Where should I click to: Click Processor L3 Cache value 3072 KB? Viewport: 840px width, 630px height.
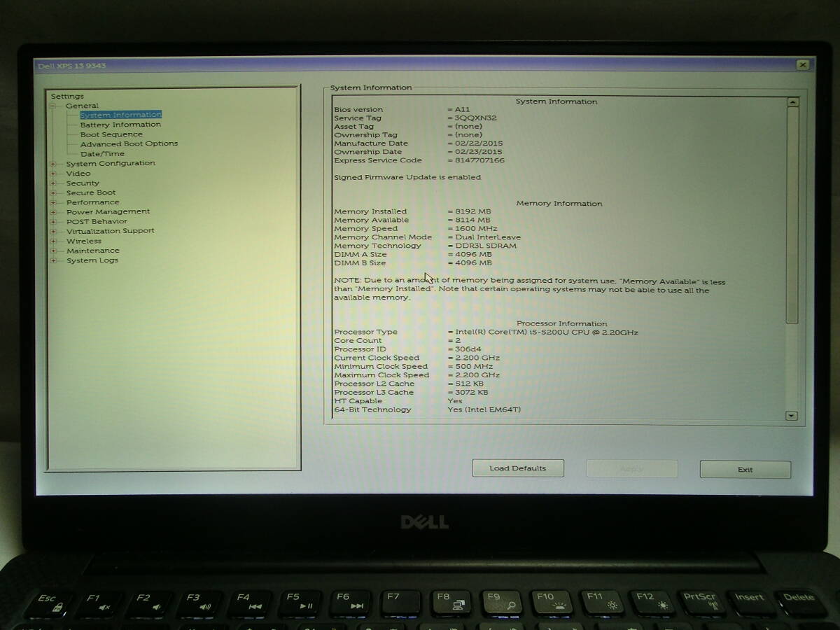click(471, 393)
